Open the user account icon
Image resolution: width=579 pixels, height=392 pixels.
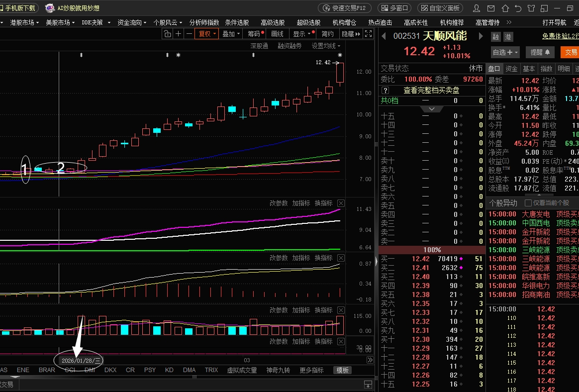[x=477, y=8]
